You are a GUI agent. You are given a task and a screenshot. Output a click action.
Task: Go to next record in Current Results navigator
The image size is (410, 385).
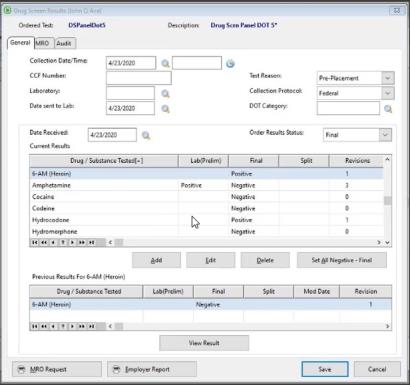pos(72,242)
